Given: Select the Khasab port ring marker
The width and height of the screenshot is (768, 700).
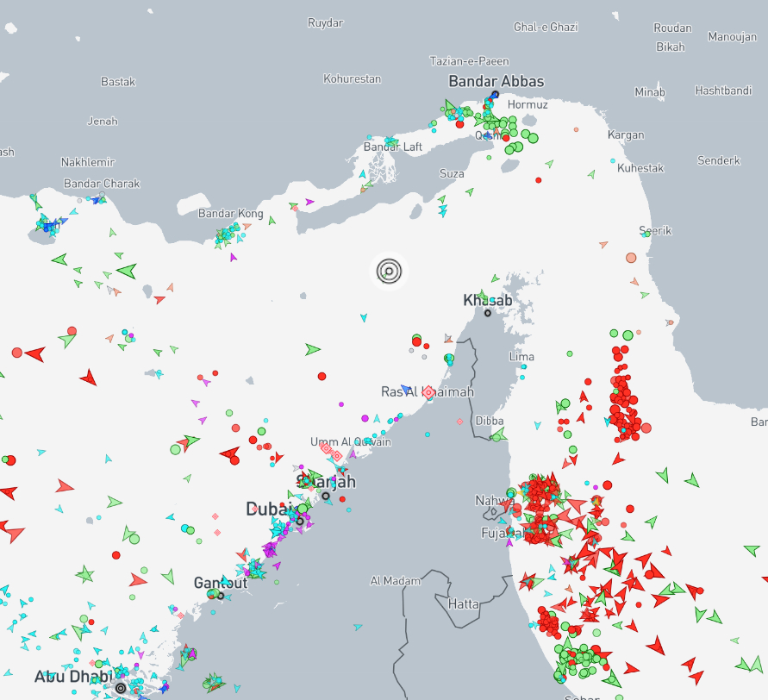Looking at the screenshot, I should 488,313.
